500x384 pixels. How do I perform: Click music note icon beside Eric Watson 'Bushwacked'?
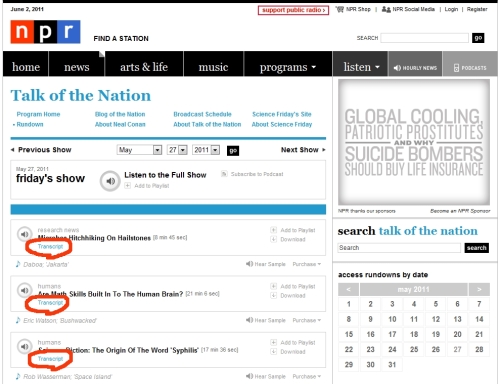(x=18, y=320)
